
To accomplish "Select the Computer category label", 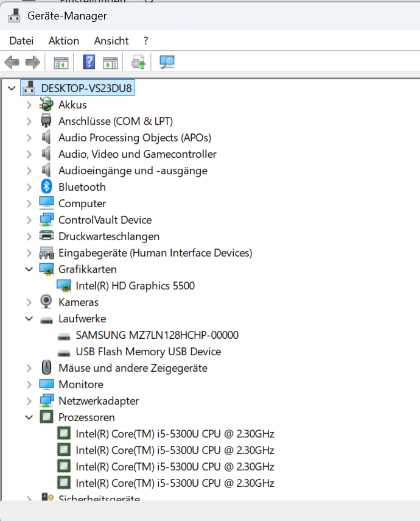I will 82,204.
